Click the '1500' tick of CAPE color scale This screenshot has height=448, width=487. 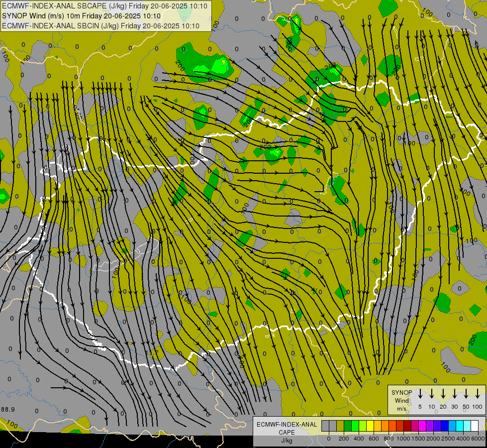[418, 439]
